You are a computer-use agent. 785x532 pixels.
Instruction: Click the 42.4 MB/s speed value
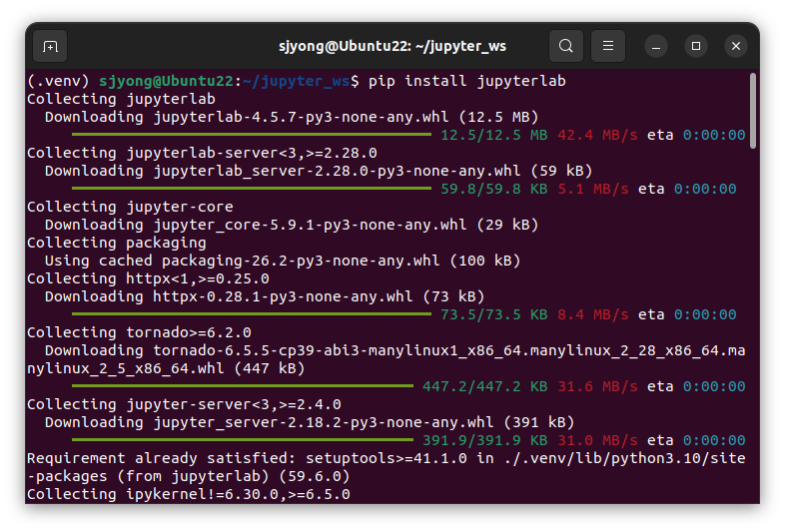597,135
